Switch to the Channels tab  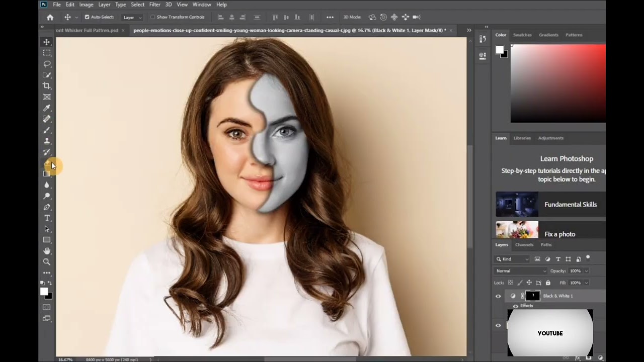[x=524, y=245]
